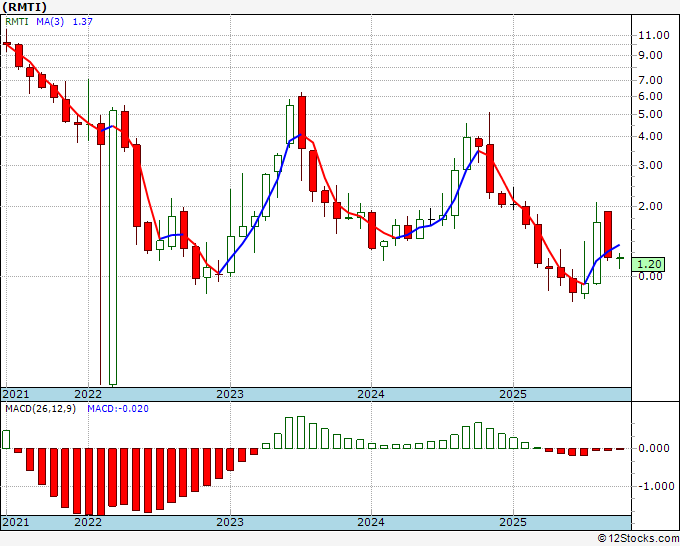Viewport: 680px width, 546px height.
Task: Click the MA(3) moving average legend label
Action: point(50,21)
